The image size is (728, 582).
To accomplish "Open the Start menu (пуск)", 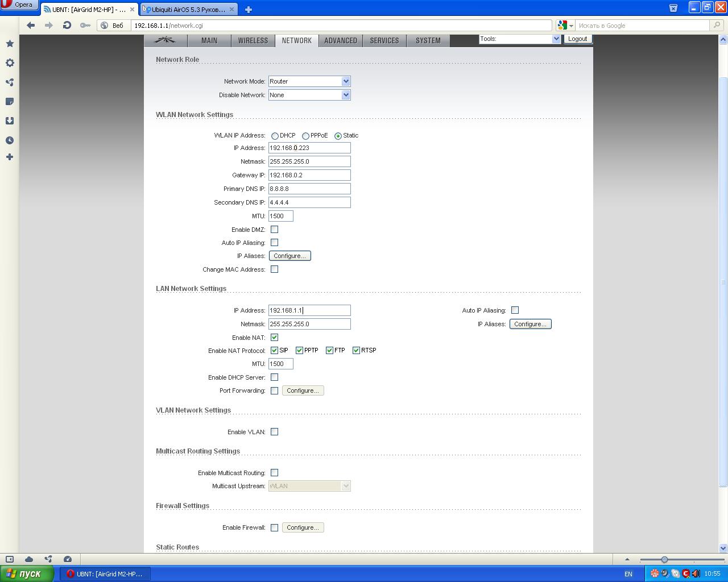I will pos(27,573).
